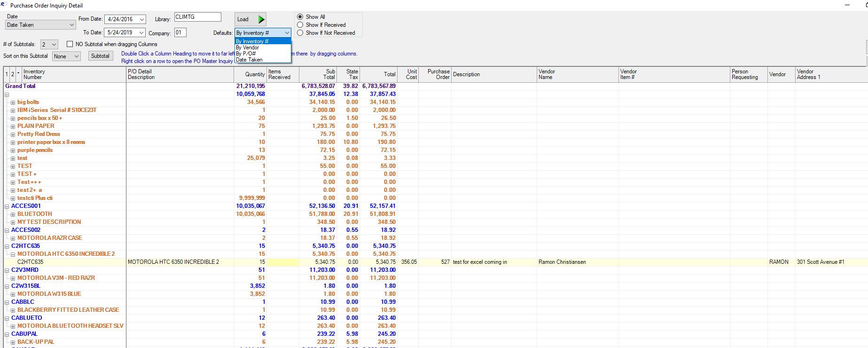868x348 pixels.
Task: Click the Grand Total row label
Action: [20, 86]
